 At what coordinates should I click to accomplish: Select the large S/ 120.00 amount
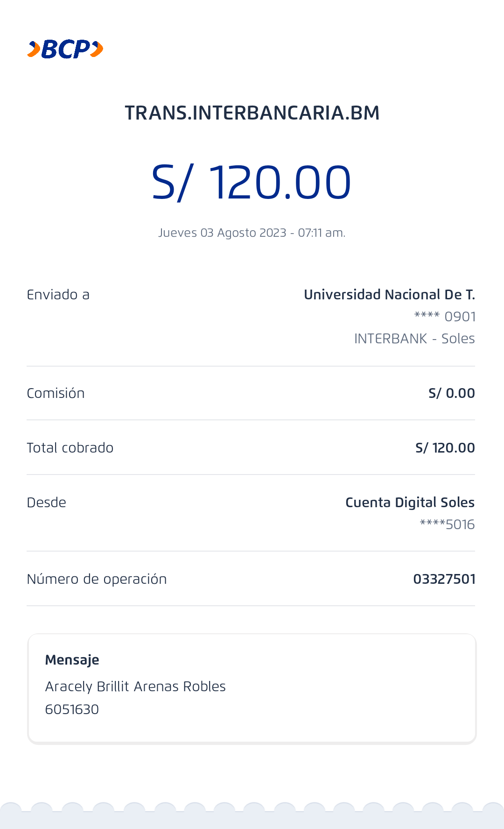pos(252,183)
